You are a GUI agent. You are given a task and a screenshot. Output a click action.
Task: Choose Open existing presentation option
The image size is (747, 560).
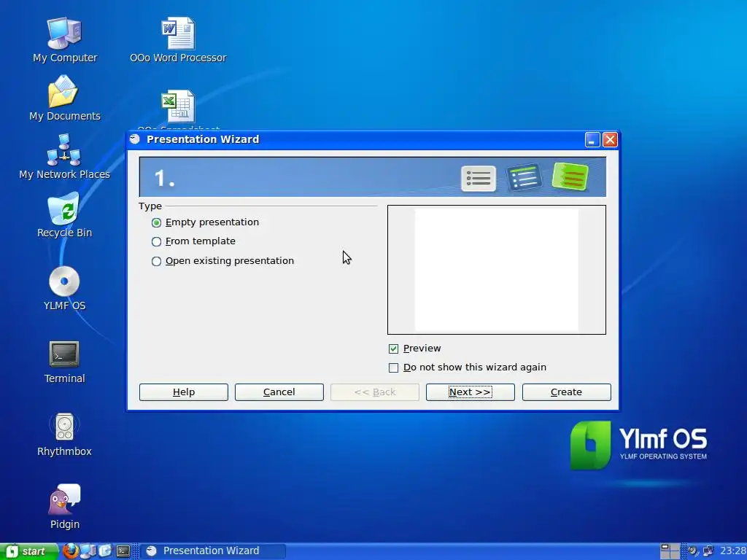(156, 261)
